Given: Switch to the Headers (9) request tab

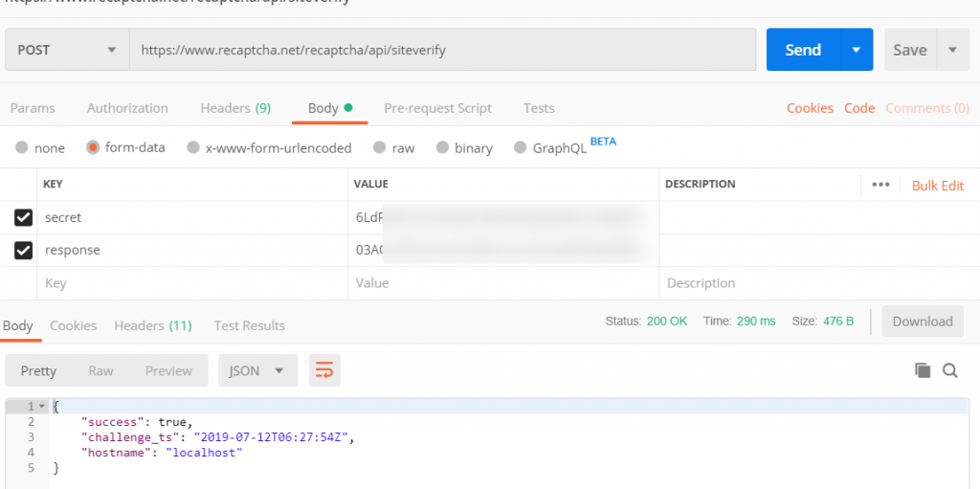Looking at the screenshot, I should [235, 108].
